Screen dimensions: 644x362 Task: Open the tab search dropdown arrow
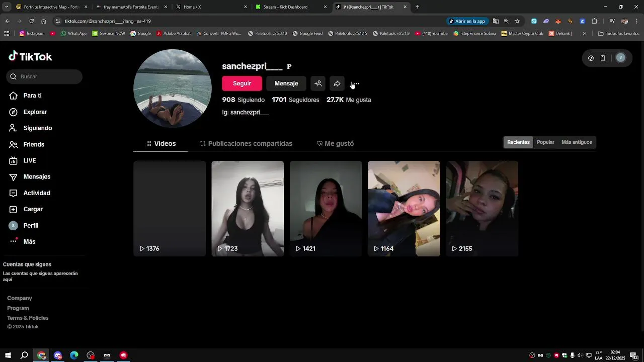point(6,7)
